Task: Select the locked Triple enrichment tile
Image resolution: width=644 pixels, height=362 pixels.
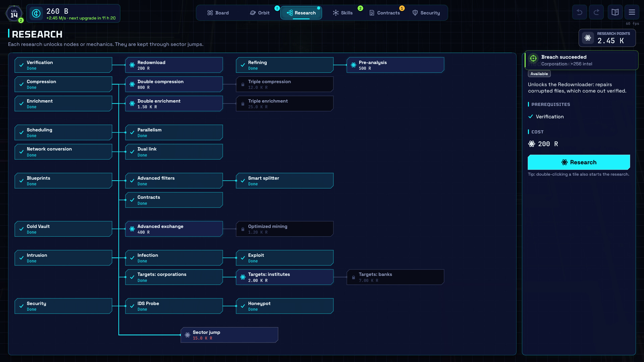Action: point(285,104)
